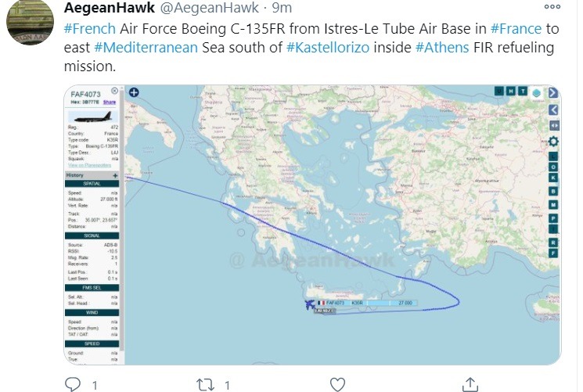Open map settings gear icon
This screenshot has width=583, height=392.
(553, 142)
